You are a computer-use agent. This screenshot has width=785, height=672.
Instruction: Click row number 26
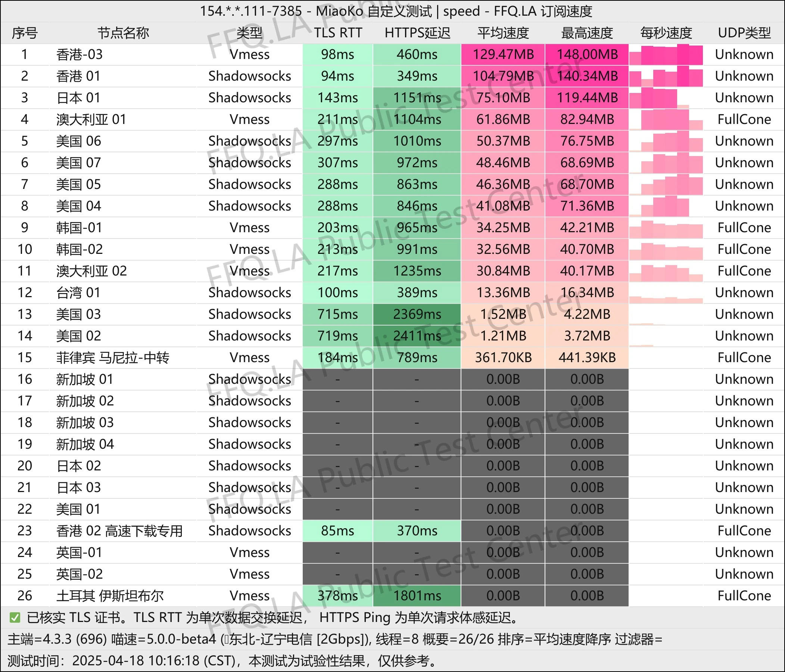click(25, 596)
